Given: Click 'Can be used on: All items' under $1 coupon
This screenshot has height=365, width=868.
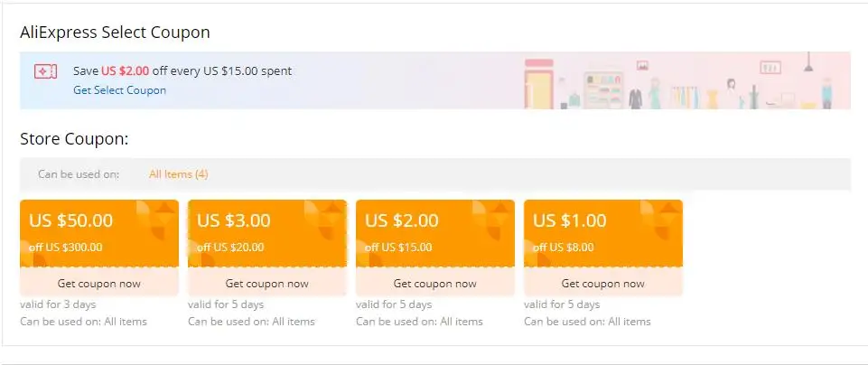Looking at the screenshot, I should click(x=587, y=322).
